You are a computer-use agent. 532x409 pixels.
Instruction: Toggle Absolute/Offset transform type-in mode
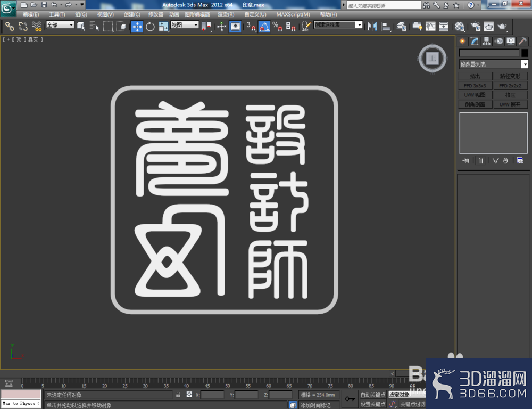pyautogui.click(x=189, y=395)
